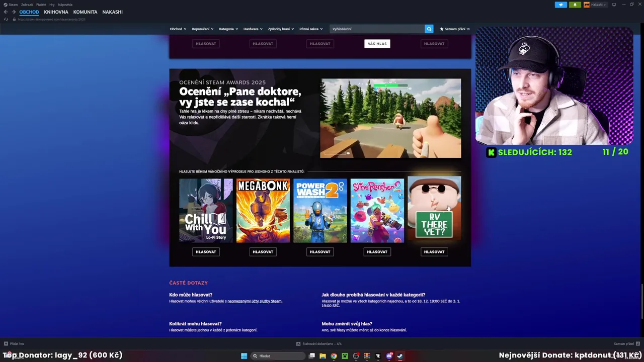Switch to the KOMUNITA tab
The height and width of the screenshot is (362, 644).
[85, 12]
